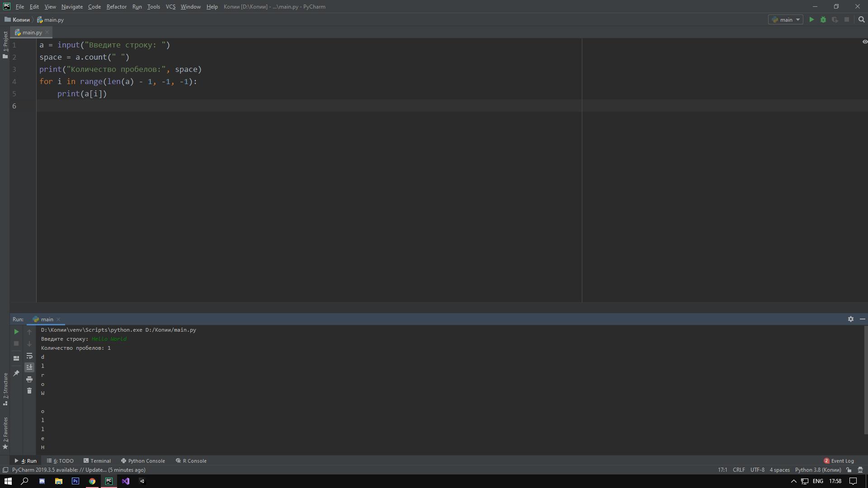Viewport: 868px width, 488px height.
Task: Open the File menu
Action: pyautogui.click(x=19, y=7)
